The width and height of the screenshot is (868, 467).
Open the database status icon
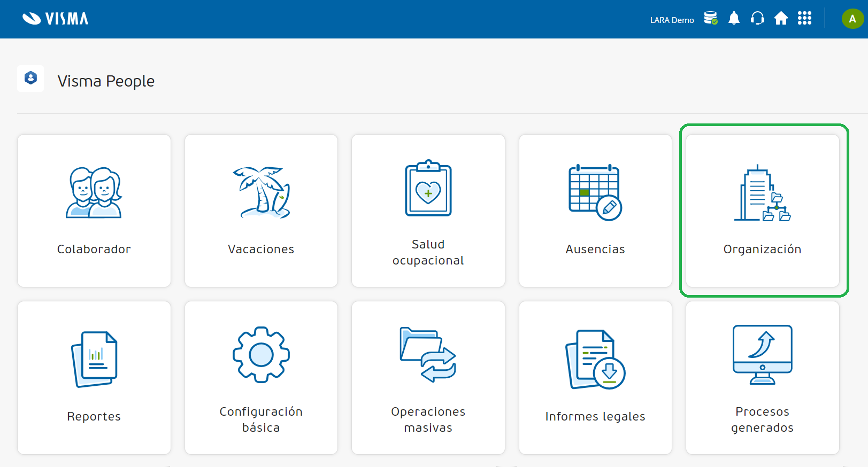click(x=711, y=18)
